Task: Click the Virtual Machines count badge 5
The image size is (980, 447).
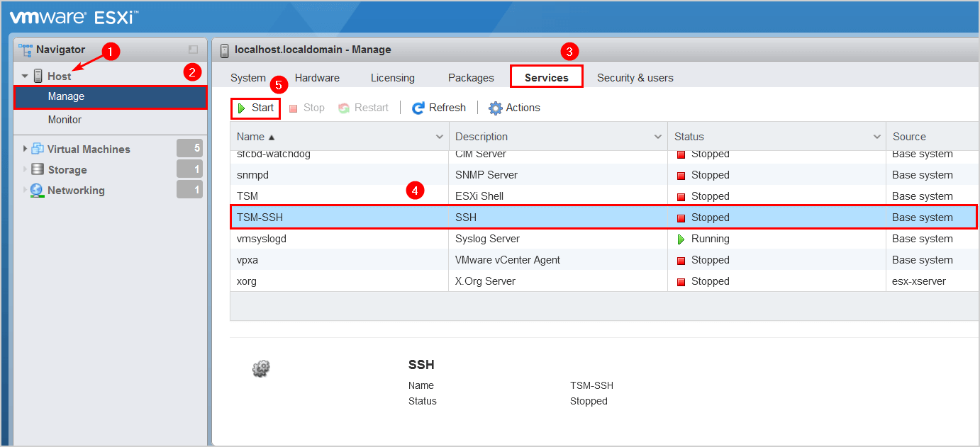Action: coord(189,148)
